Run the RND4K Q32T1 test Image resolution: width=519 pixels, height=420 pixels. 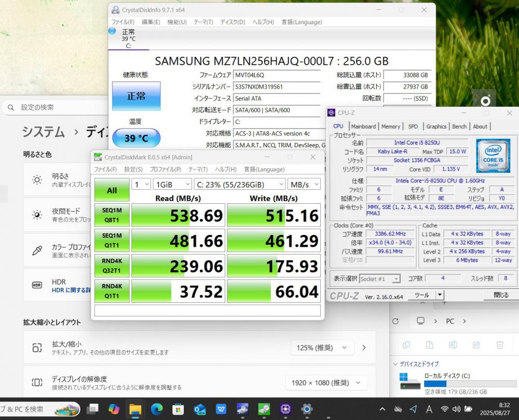tap(112, 265)
